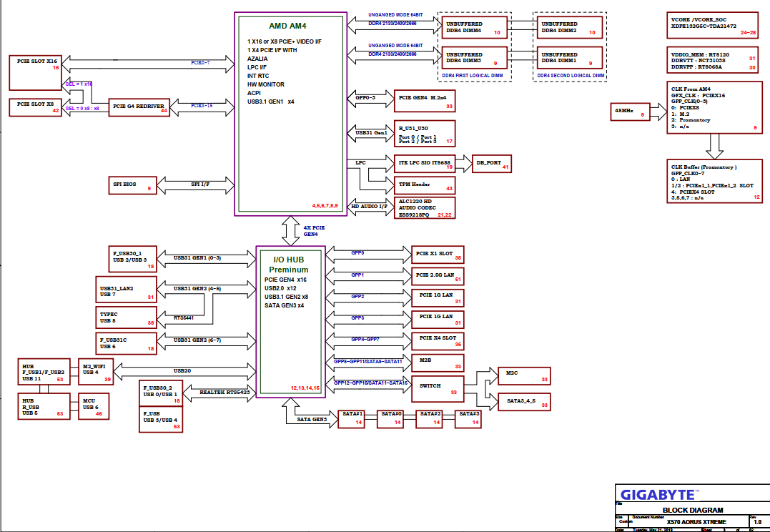The height and width of the screenshot is (532, 770).
Task: Select the UNBUFFERED DDR4 DIMM1 block
Action: point(570,58)
